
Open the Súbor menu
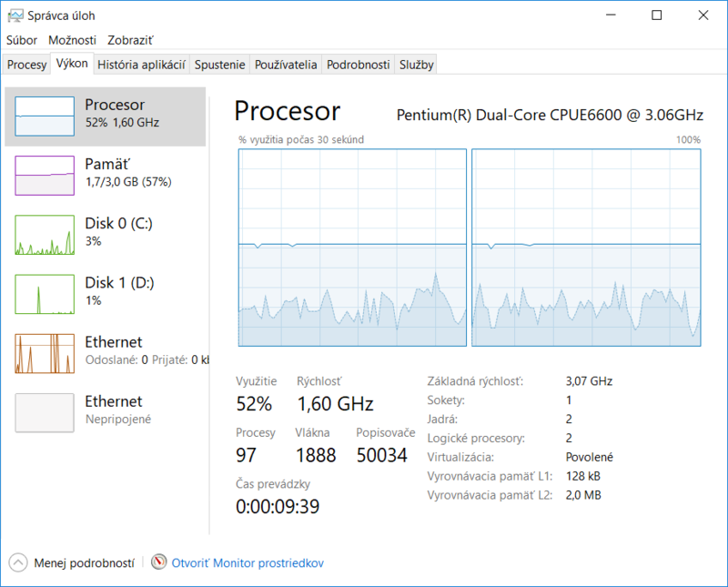click(22, 40)
